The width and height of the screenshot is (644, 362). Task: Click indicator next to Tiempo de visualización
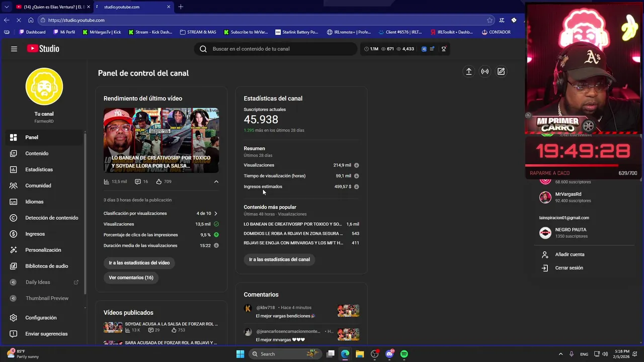coord(356,176)
